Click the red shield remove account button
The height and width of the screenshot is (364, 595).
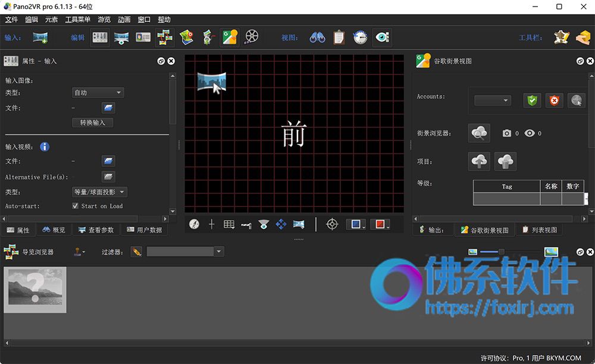coord(555,101)
